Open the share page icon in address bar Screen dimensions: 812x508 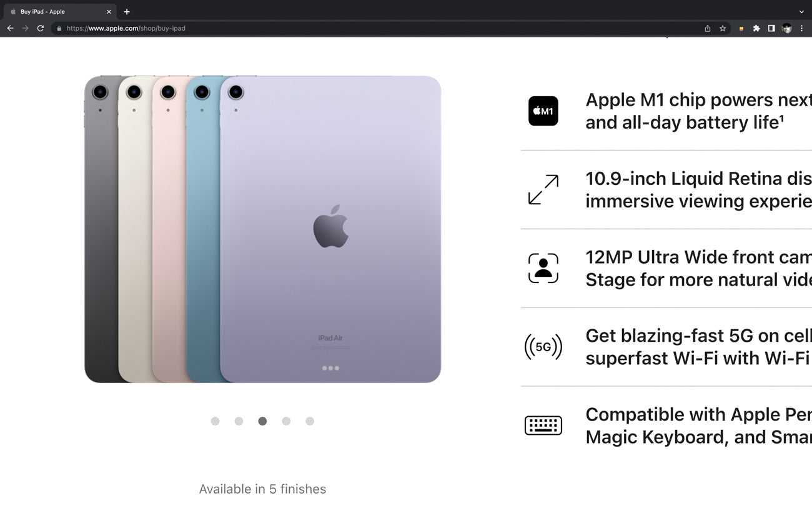point(708,28)
